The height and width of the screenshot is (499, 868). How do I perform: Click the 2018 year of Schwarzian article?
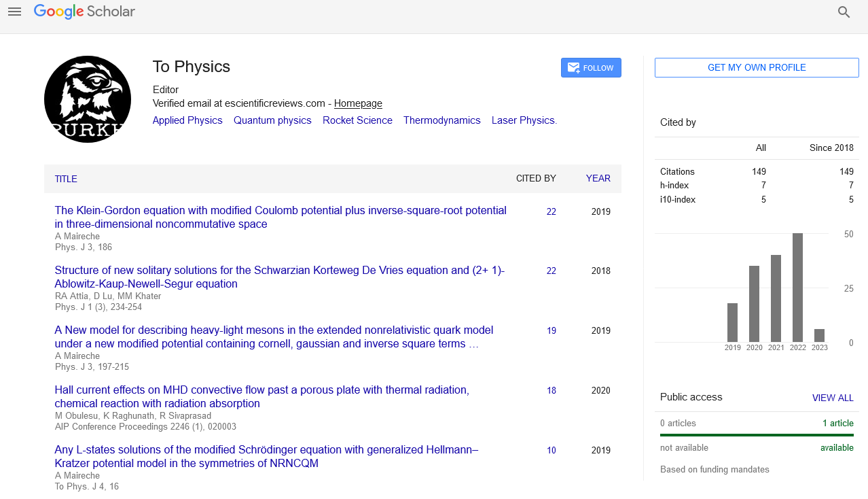click(x=601, y=271)
